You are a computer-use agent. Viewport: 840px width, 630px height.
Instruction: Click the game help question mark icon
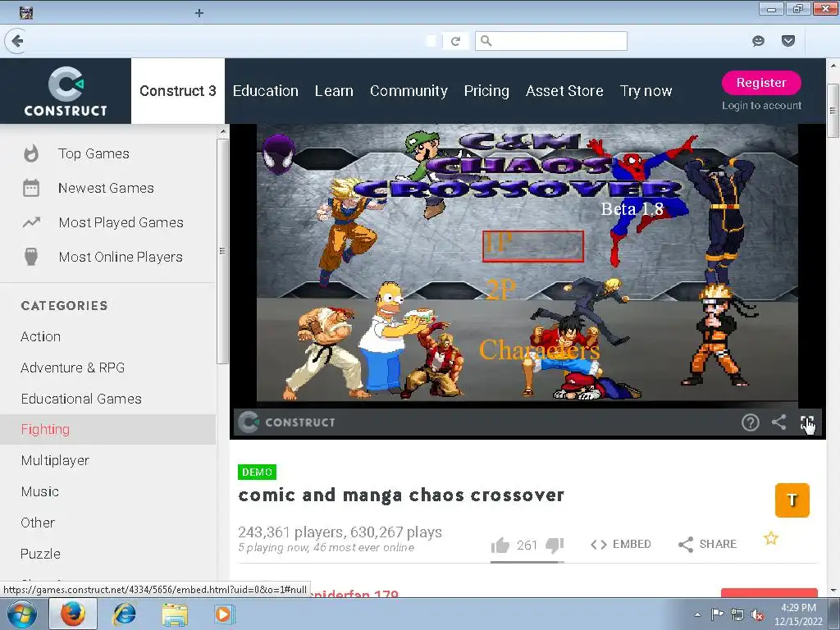(750, 422)
